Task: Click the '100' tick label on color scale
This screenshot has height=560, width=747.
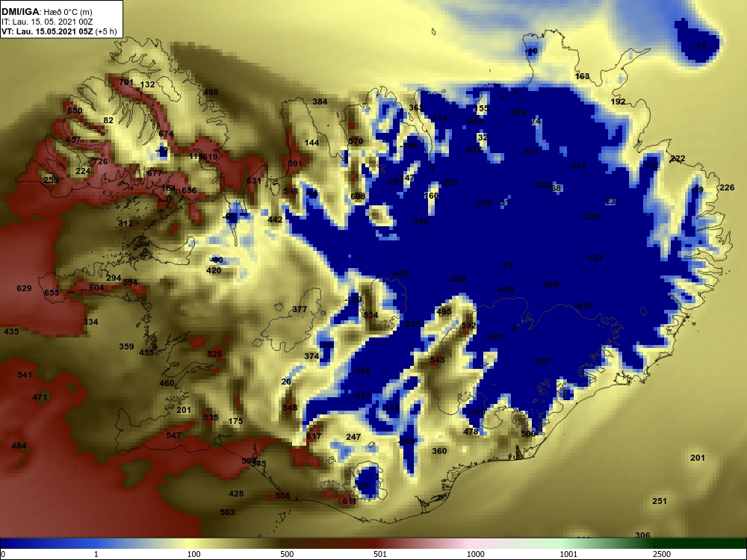Action: pos(194,554)
